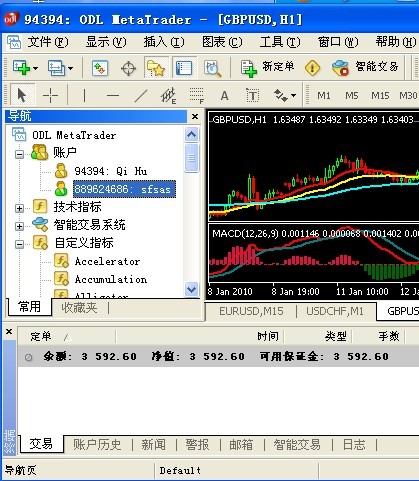Click the chart icon left of 文件 menu

click(x=14, y=42)
